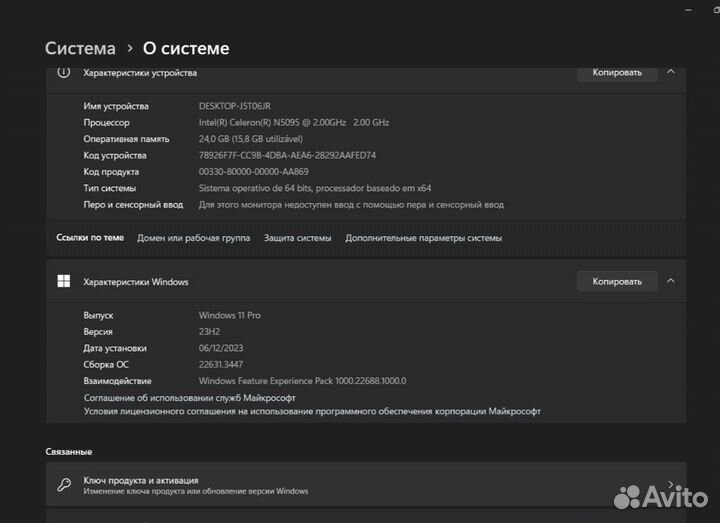
Task: Minimize the Settings window
Action: click(x=688, y=10)
